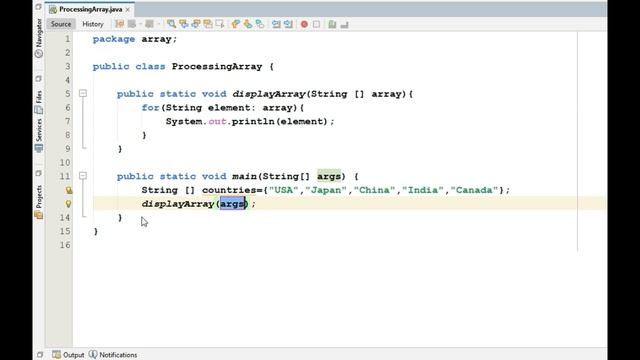This screenshot has width=640, height=360.
Task: Open the Files side panel
Action: pyautogui.click(x=39, y=97)
